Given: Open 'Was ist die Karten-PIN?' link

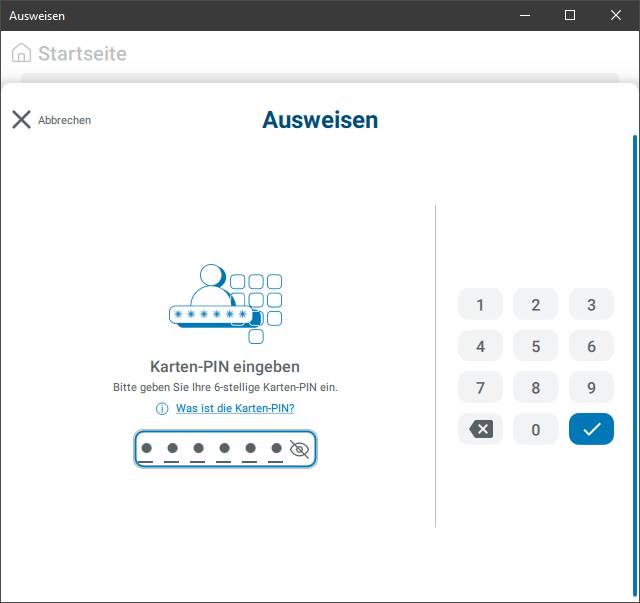Looking at the screenshot, I should click(x=235, y=409).
